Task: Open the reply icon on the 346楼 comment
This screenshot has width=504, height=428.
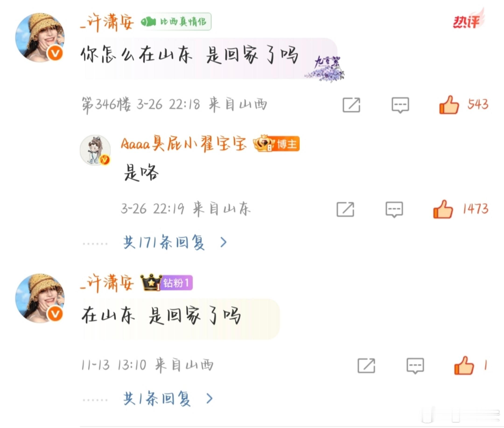Action: pyautogui.click(x=400, y=105)
